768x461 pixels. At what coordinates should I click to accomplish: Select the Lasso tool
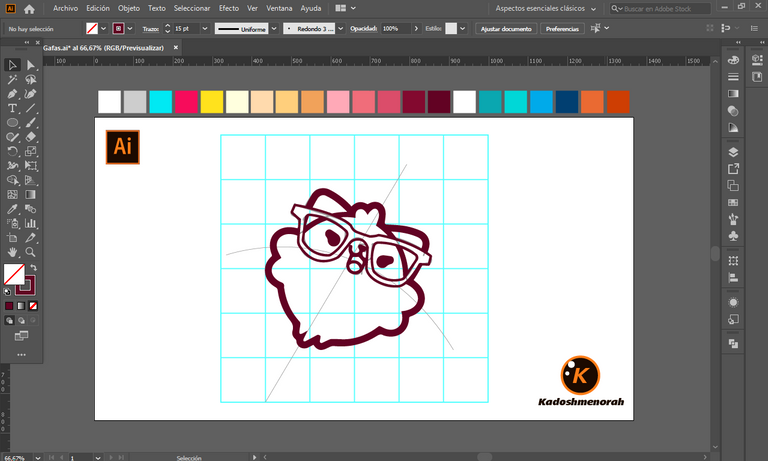coord(30,79)
